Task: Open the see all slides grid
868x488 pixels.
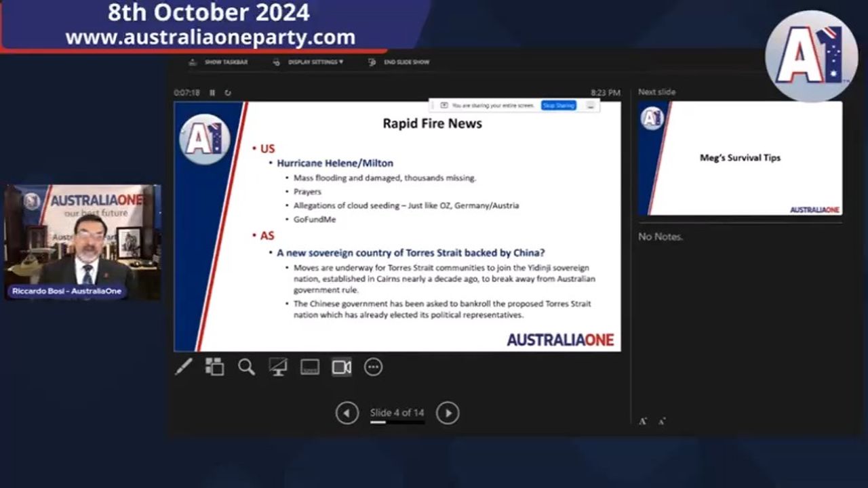Action: coord(215,367)
